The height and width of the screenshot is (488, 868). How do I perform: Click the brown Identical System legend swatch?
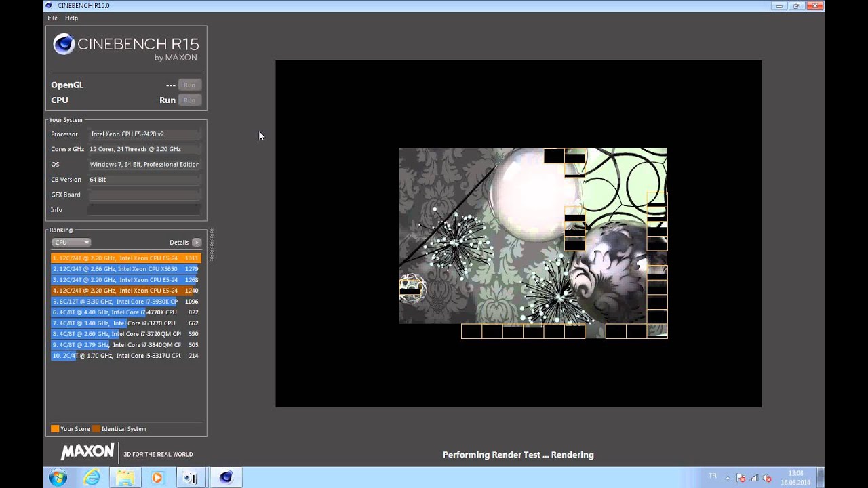(x=96, y=429)
